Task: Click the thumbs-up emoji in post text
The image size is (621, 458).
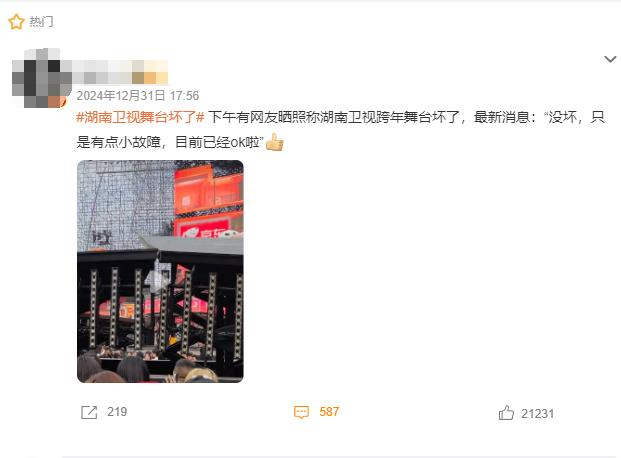Action: click(274, 142)
